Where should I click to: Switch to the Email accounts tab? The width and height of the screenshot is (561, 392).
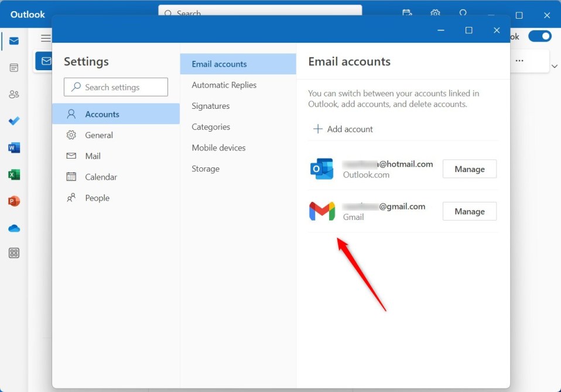point(220,64)
